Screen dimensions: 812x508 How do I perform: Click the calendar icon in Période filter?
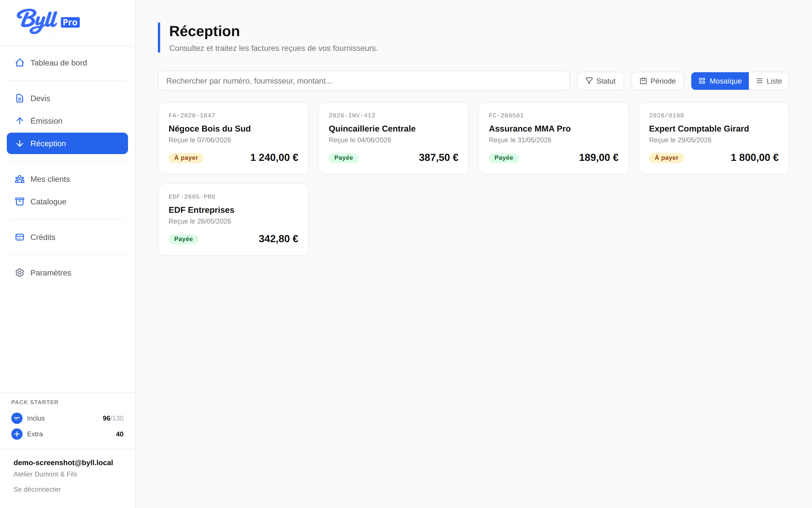[x=643, y=81]
